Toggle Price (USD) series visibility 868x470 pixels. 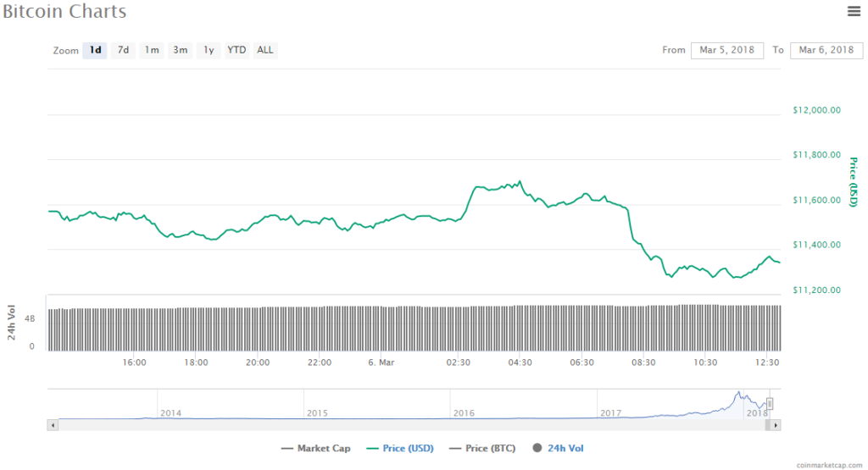(402, 448)
